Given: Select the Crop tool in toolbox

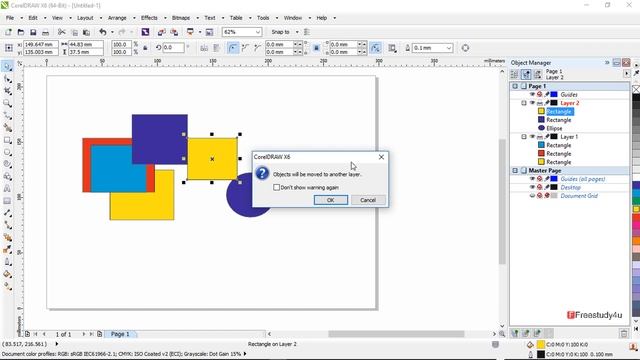Looking at the screenshot, I should tap(7, 91).
